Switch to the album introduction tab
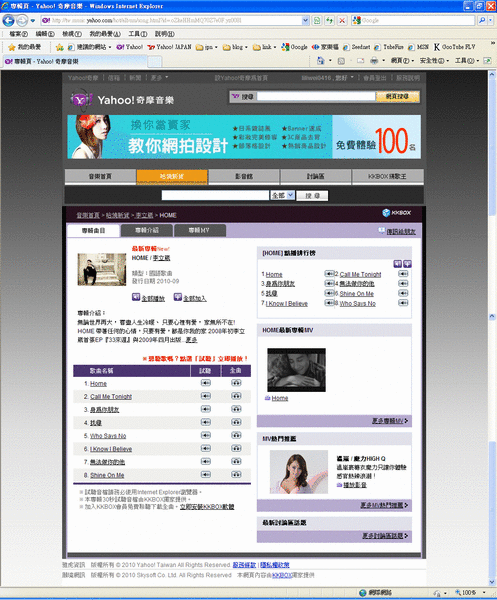This screenshot has width=497, height=600. (147, 230)
